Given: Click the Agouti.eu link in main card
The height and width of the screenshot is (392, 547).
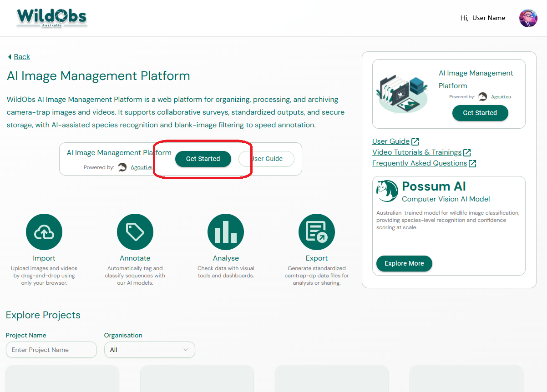Looking at the screenshot, I should (x=142, y=167).
